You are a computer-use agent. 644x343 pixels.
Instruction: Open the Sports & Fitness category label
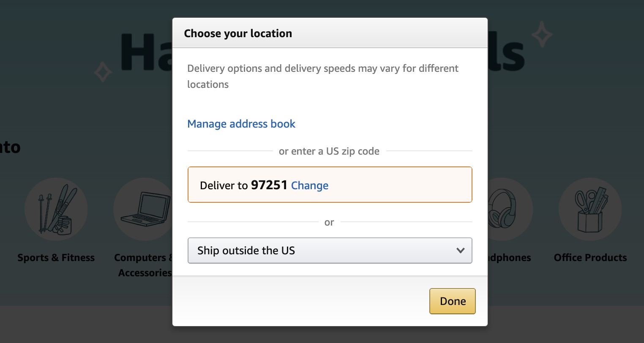click(56, 258)
